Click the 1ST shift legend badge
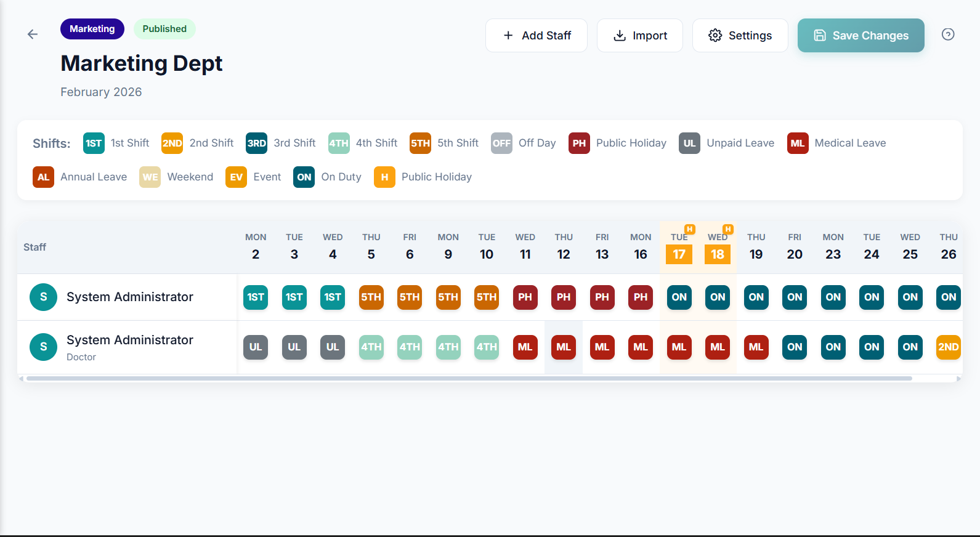980x537 pixels. pyautogui.click(x=94, y=143)
